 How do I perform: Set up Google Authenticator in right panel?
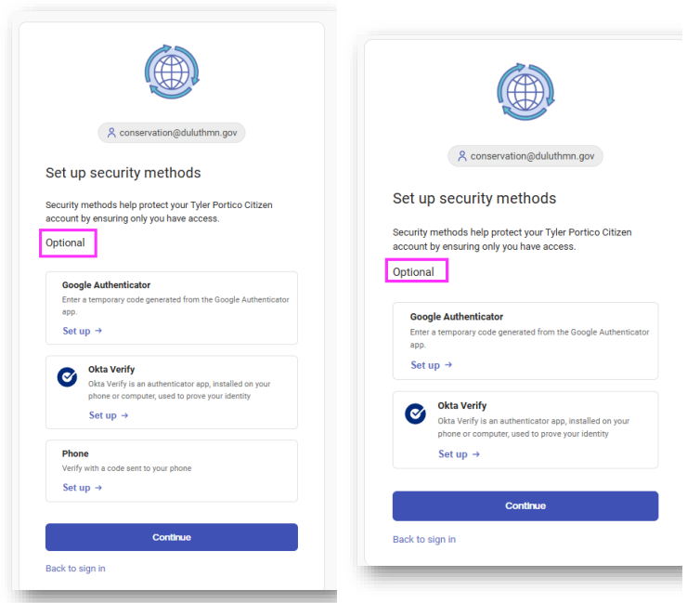point(431,365)
